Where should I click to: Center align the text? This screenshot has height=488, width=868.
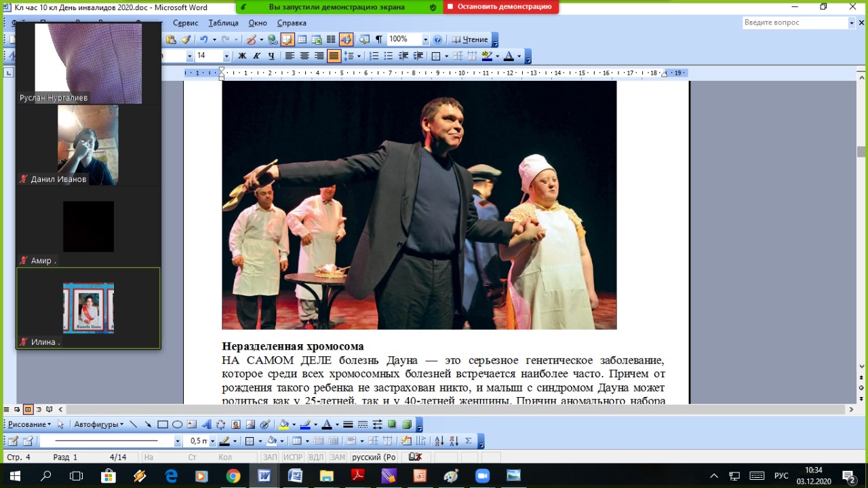click(304, 56)
